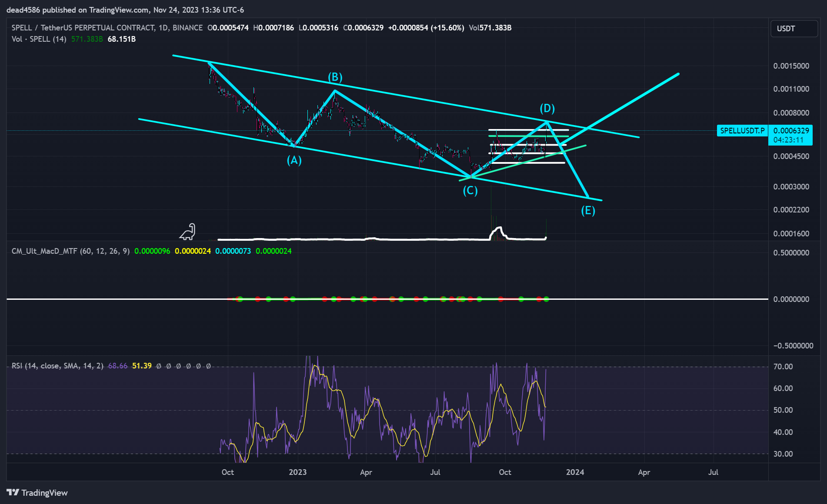This screenshot has width=827, height=504.
Task: Click the RSI (14, close, SMA, 14, 2) legend
Action: pyautogui.click(x=57, y=366)
